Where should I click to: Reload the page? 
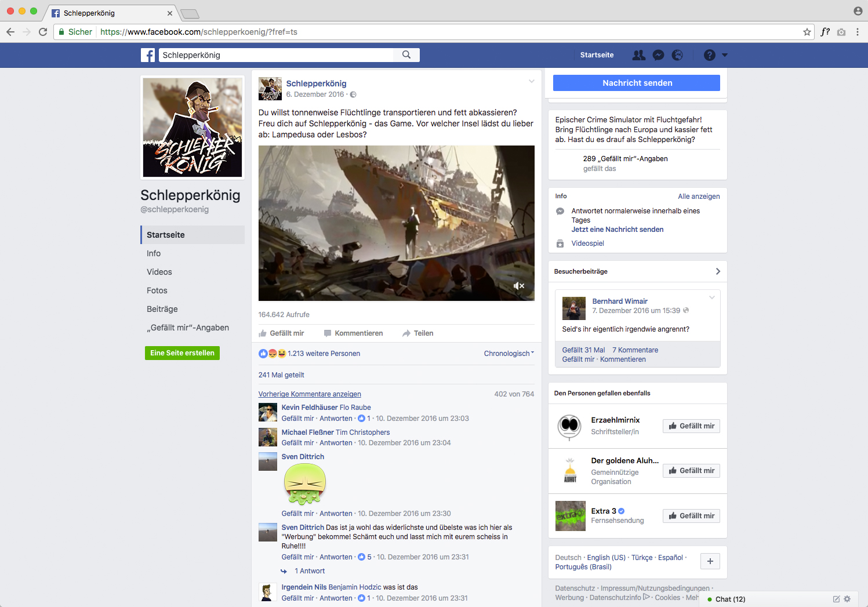pos(43,32)
